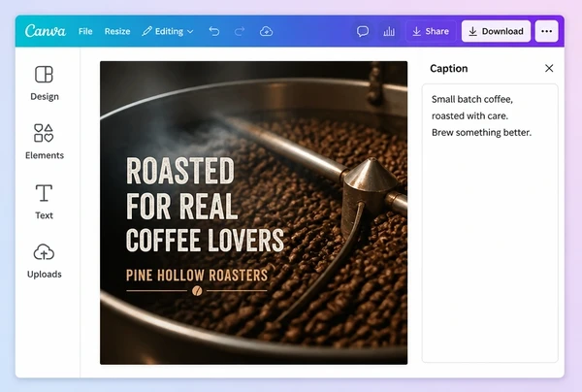Click the 'roasted with care.' caption line
582x392 pixels.
coord(469,115)
